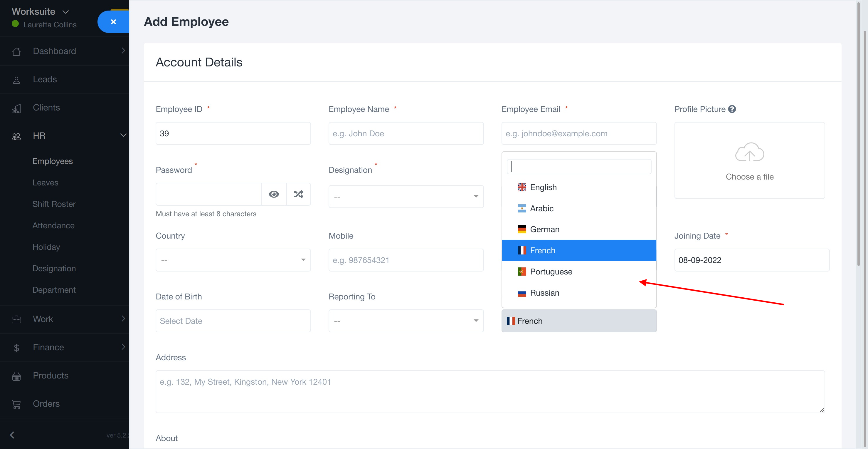Open Shift Roster page
Viewport: 868px width, 449px height.
54,204
